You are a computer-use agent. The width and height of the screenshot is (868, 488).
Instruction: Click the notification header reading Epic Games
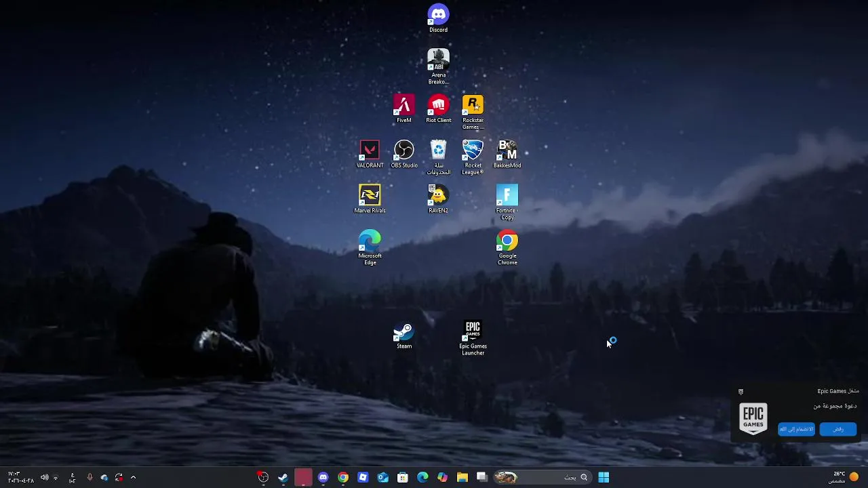pyautogui.click(x=838, y=391)
